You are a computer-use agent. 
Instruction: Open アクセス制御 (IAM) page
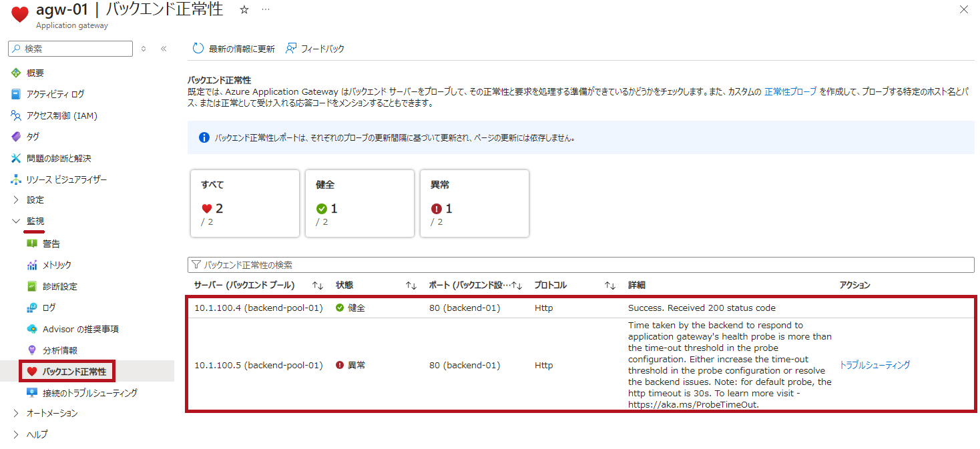tap(62, 115)
